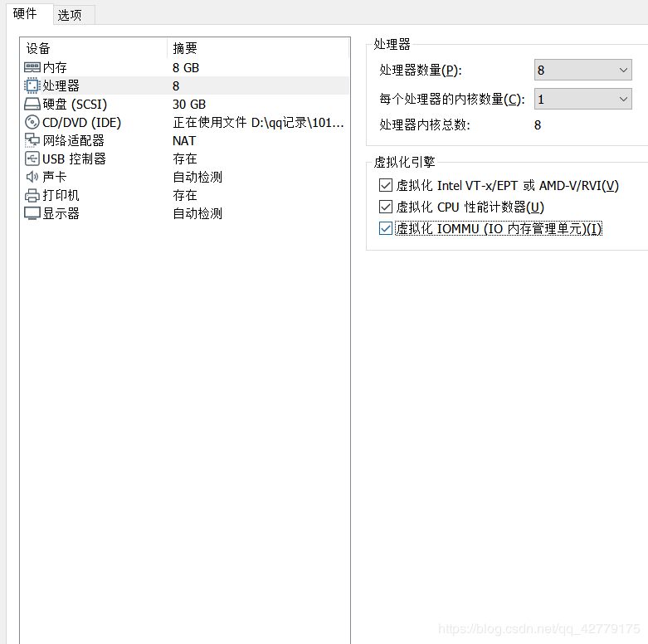The height and width of the screenshot is (644, 648).
Task: Open the 处理器数量 dropdown
Action: tap(582, 71)
